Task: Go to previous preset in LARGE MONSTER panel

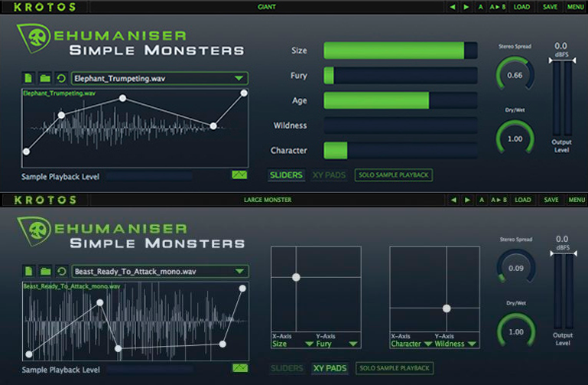Action: 453,200
